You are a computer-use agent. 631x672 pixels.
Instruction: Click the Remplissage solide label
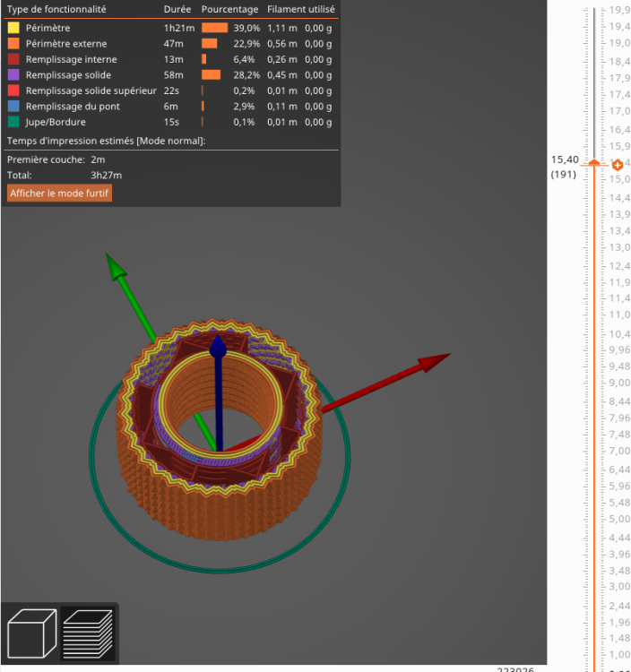(68, 75)
